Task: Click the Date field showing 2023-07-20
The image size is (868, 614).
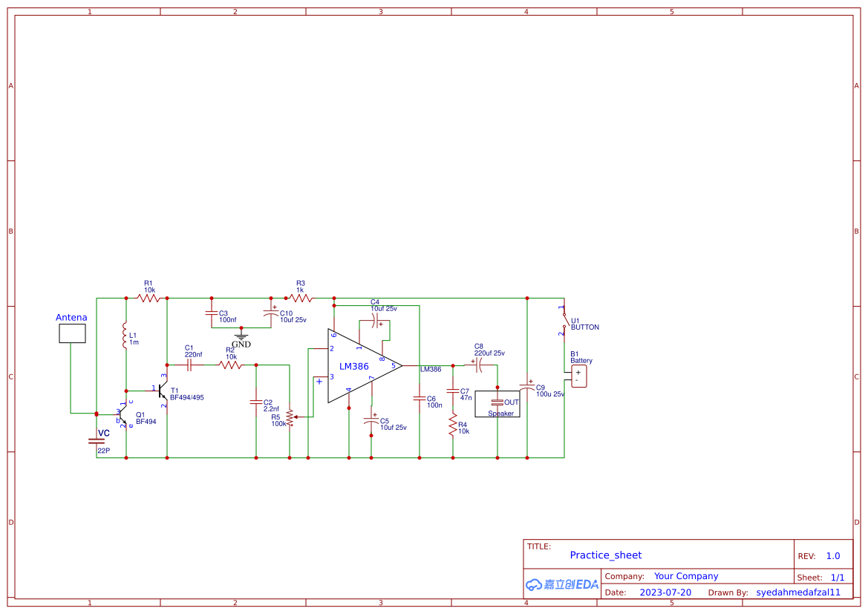Action: tap(666, 592)
